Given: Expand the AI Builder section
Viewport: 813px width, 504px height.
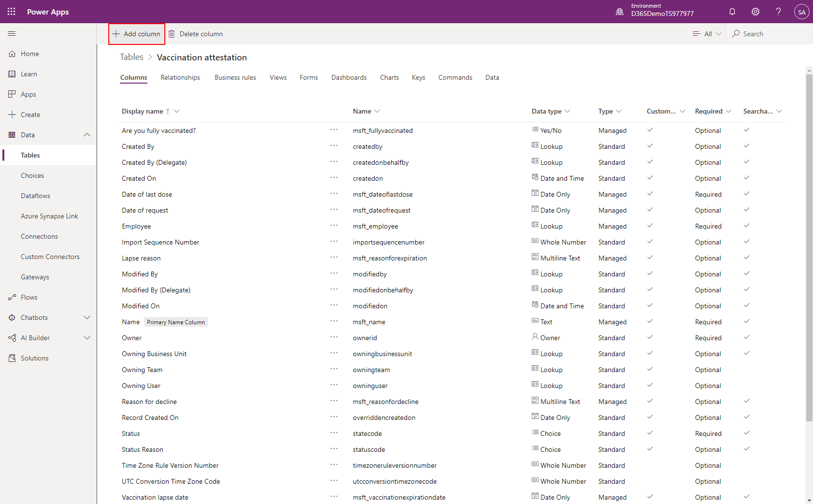Looking at the screenshot, I should click(87, 338).
